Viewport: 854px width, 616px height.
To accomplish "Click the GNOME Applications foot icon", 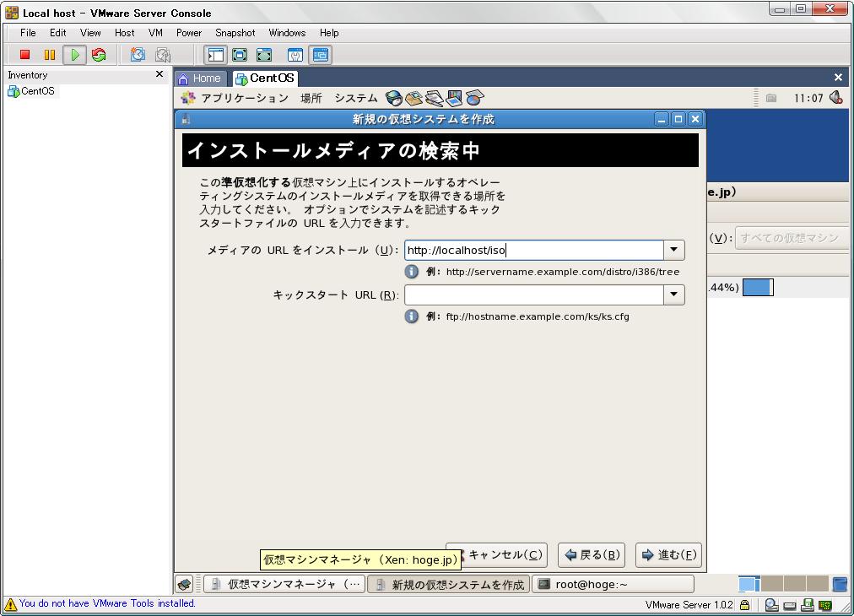I will [188, 98].
